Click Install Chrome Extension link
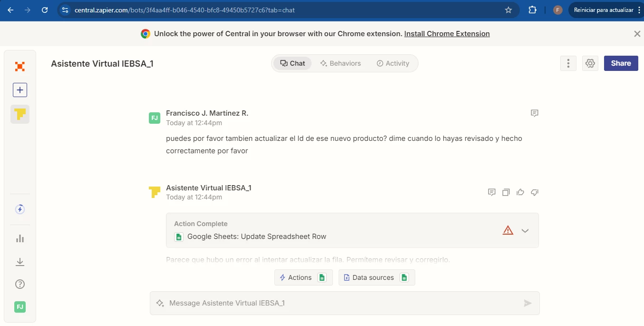This screenshot has height=326, width=644. click(x=447, y=34)
